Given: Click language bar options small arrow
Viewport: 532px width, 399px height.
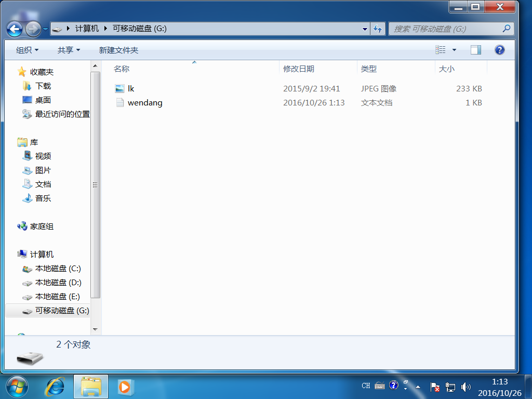Looking at the screenshot, I should tap(405, 389).
